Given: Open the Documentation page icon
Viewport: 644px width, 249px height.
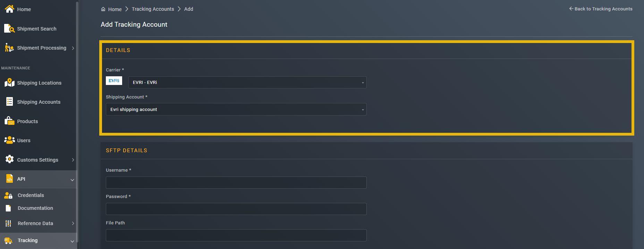Looking at the screenshot, I should click(x=9, y=208).
